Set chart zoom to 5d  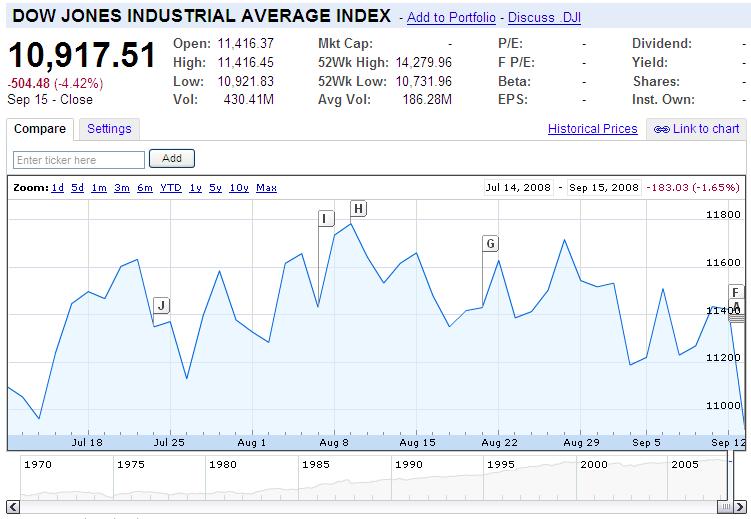click(77, 188)
